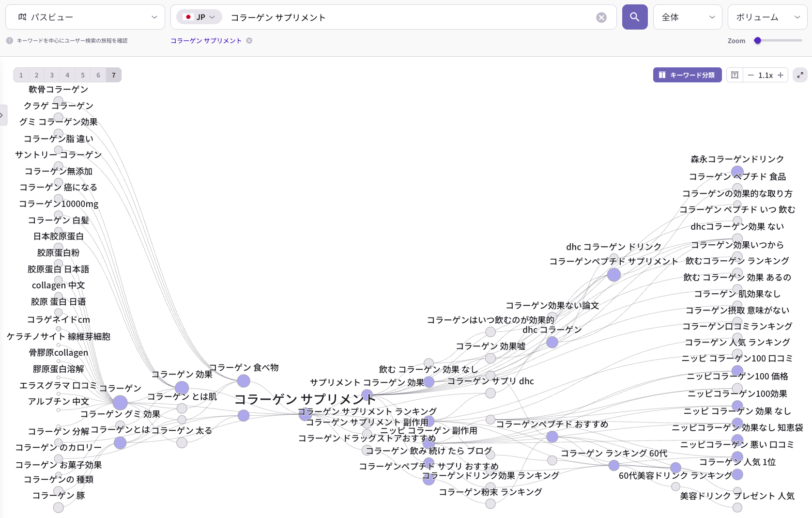812x518 pixels.
Task: Click the collagen 中文 keyword label
Action: [x=59, y=285]
